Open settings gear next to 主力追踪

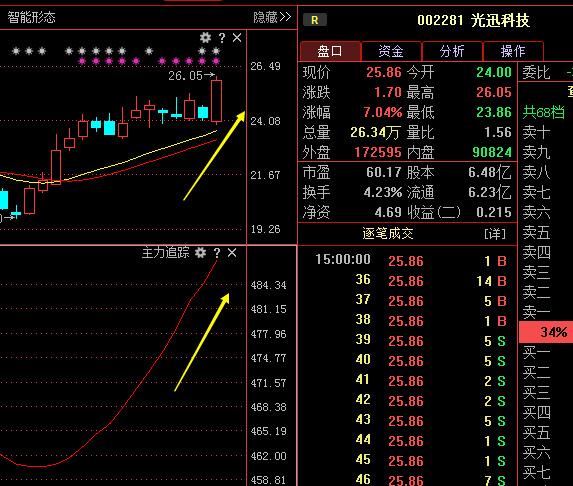tap(200, 253)
